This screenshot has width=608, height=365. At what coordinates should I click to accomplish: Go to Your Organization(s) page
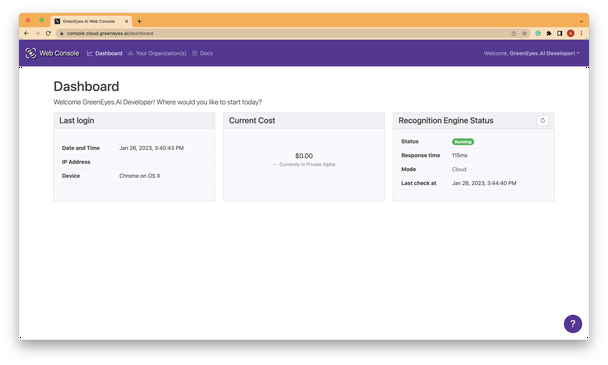pyautogui.click(x=157, y=53)
